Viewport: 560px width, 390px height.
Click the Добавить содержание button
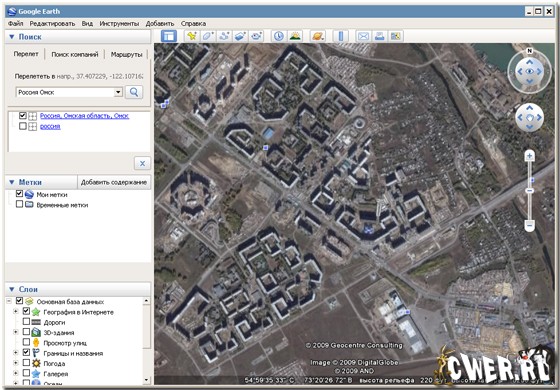pos(114,182)
